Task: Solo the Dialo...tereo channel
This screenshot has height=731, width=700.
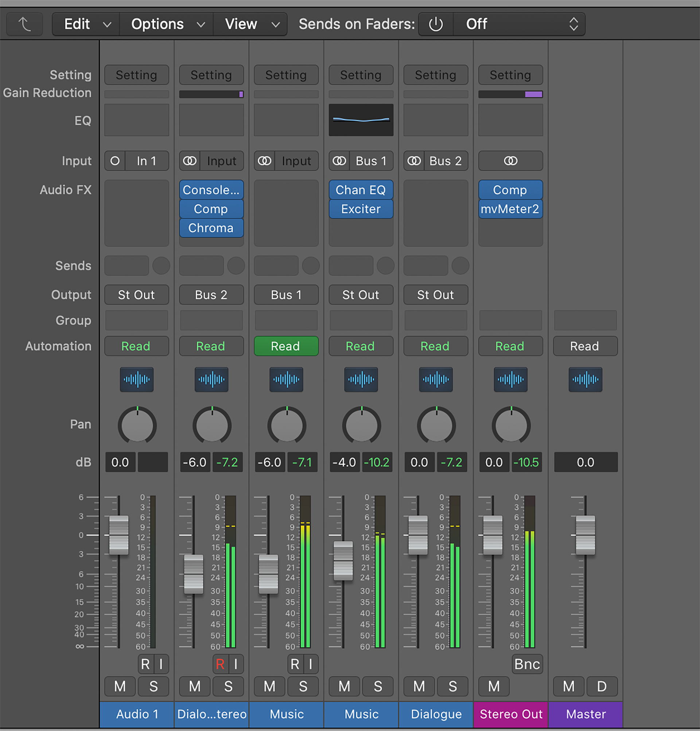Action: coord(228,686)
